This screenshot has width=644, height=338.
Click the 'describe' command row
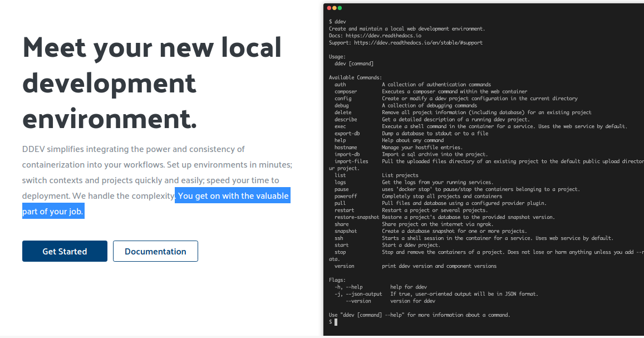pos(432,119)
